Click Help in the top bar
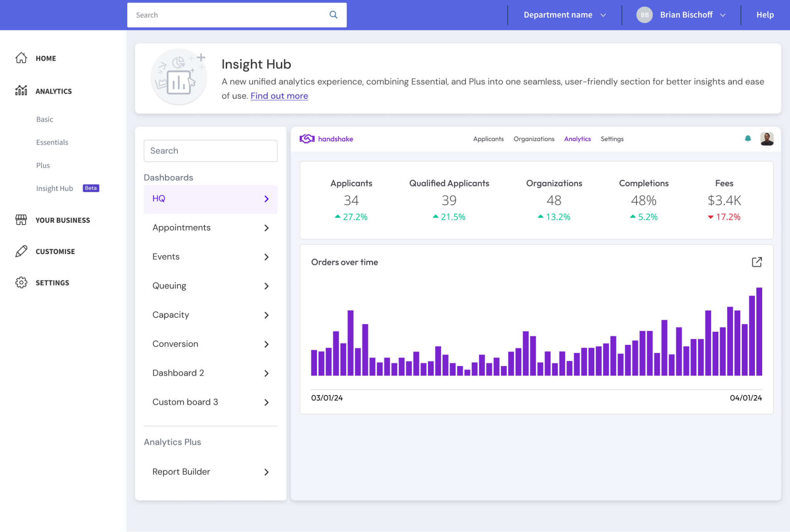 (765, 15)
